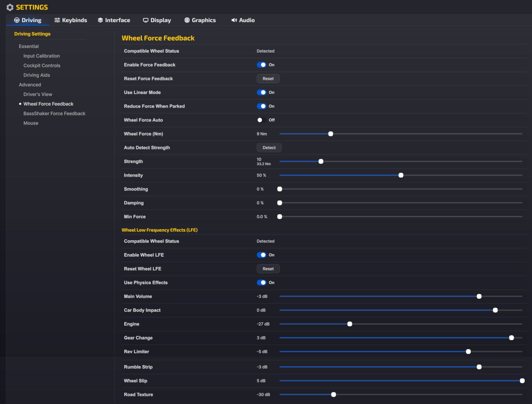The height and width of the screenshot is (404, 532).
Task: Click the Intensity slider handle
Action: (401, 175)
